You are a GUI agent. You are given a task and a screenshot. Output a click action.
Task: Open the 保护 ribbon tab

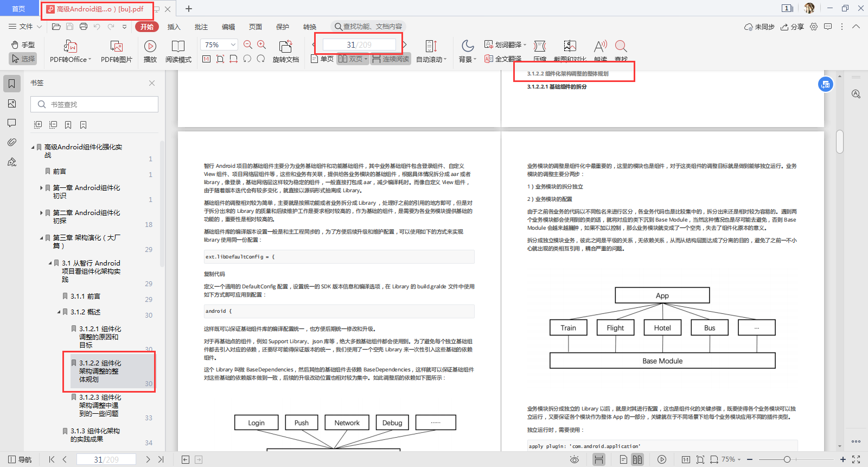click(283, 27)
